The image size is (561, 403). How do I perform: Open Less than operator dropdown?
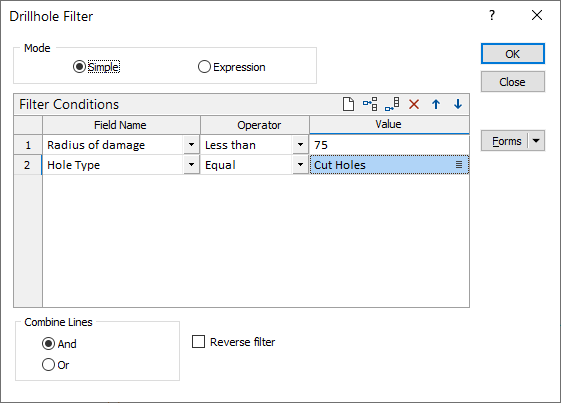tap(300, 145)
